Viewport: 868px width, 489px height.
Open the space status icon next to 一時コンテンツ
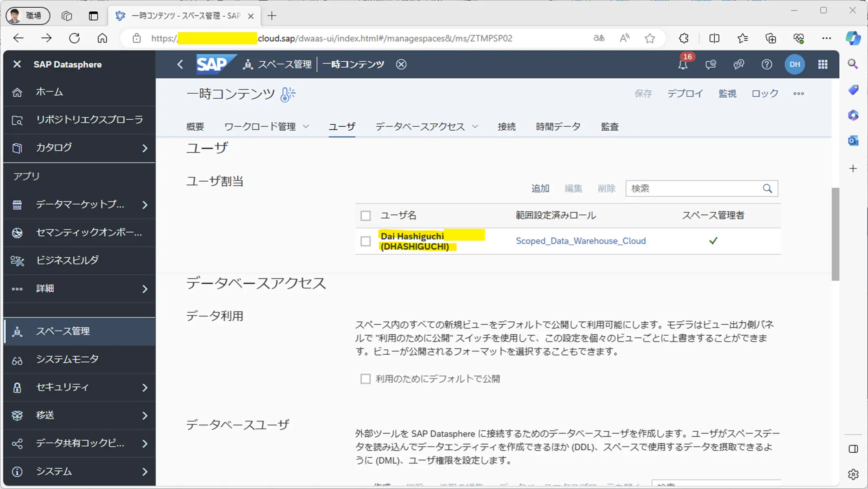tap(288, 94)
